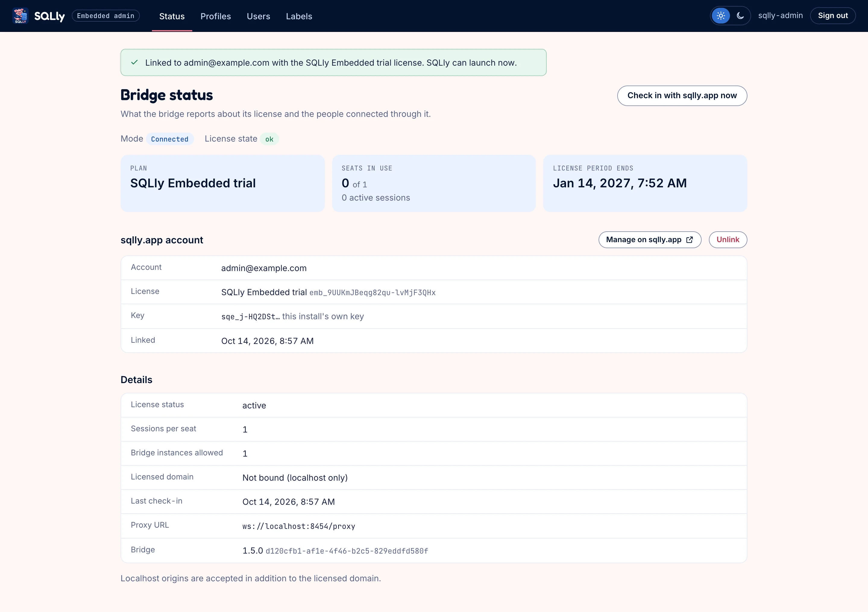This screenshot has height=612, width=868.
Task: Open Manage on sqlly.app
Action: pos(650,239)
